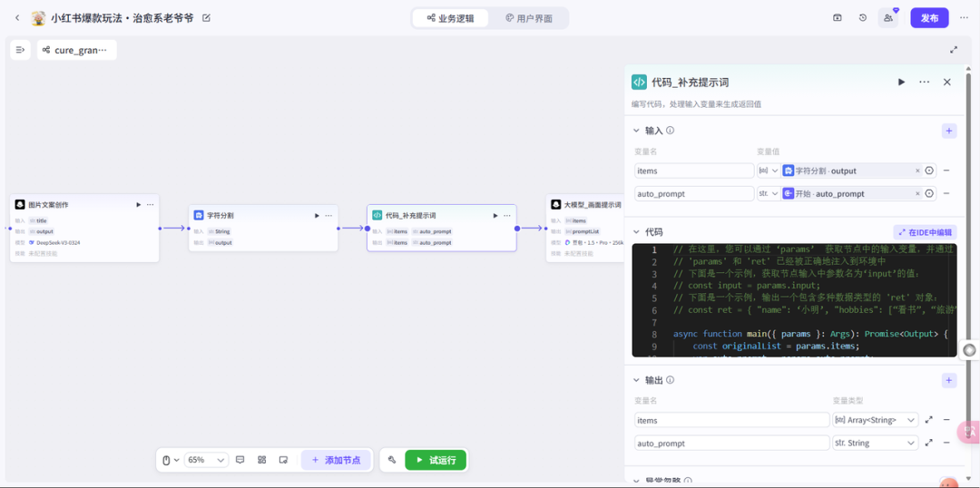The image size is (980, 488).
Task: Add a new output variable
Action: click(x=949, y=380)
